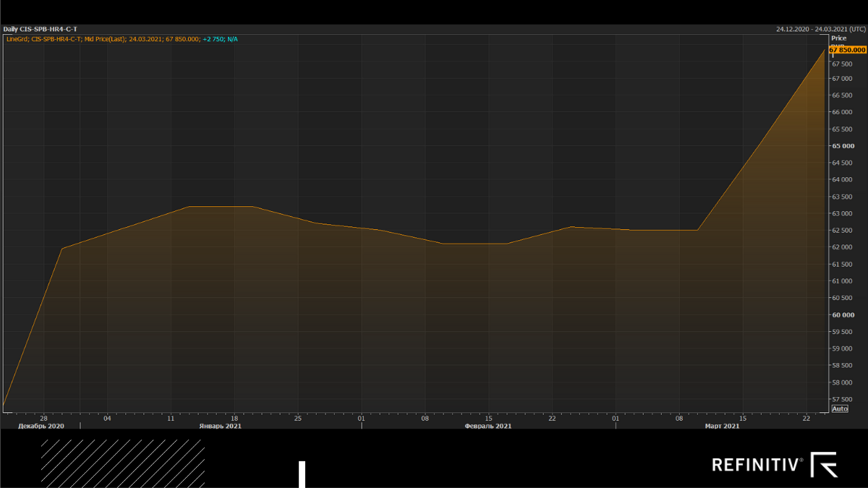
Task: Click the 67 000 price axis label
Action: point(841,79)
